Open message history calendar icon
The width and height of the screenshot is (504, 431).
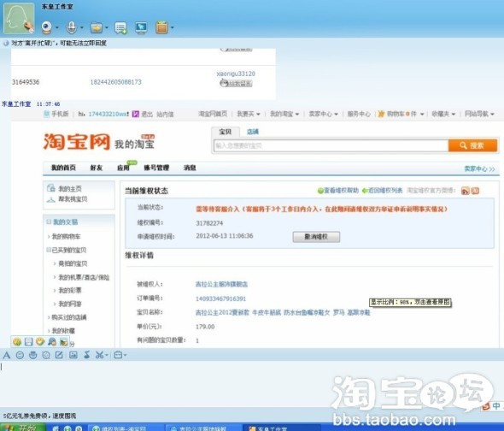pos(118,355)
